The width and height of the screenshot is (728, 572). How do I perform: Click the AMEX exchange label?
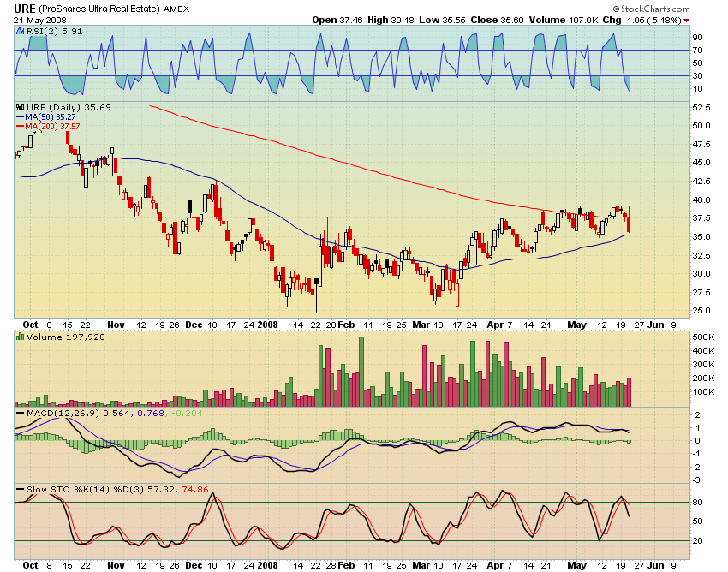(x=176, y=9)
